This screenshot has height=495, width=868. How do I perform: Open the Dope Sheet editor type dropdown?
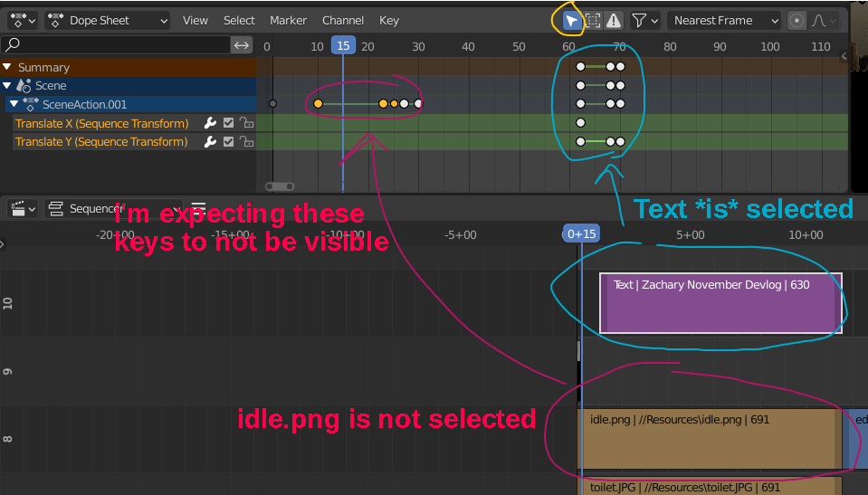click(x=23, y=21)
